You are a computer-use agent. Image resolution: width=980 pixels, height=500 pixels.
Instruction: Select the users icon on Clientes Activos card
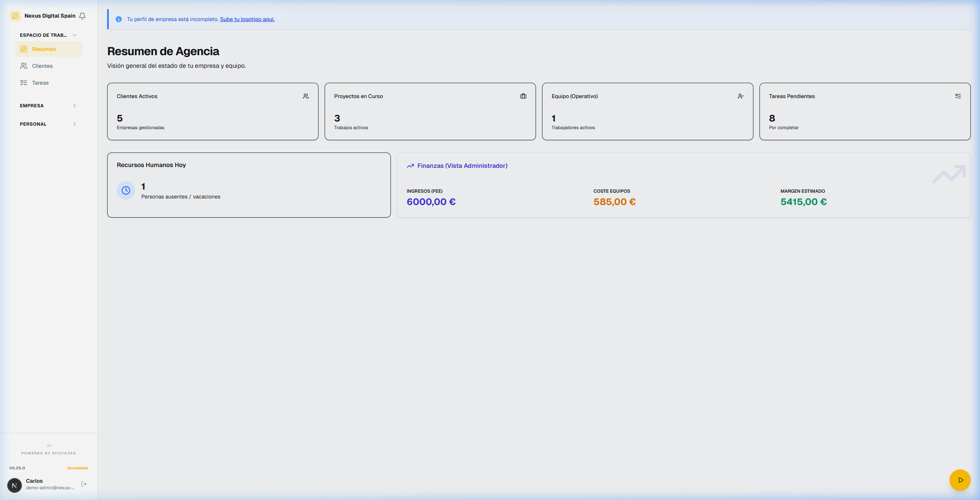point(305,96)
